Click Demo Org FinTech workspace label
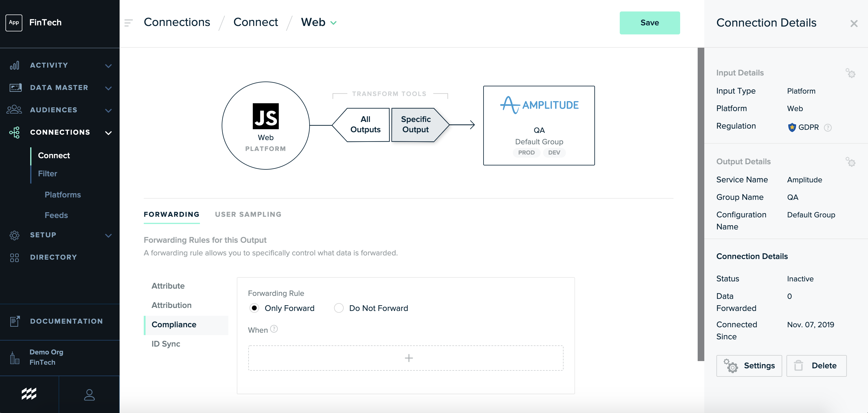 tap(46, 357)
